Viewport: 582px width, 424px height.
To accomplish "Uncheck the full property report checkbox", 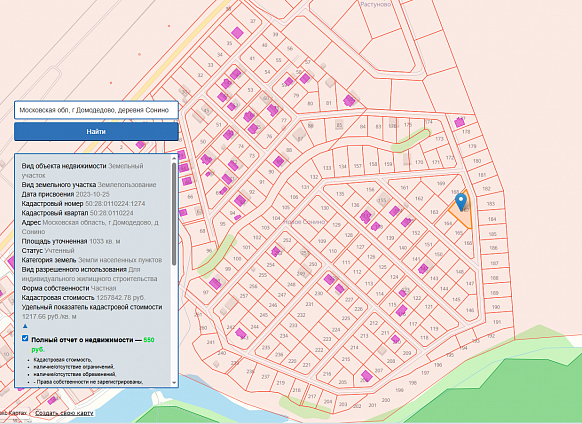I will [x=25, y=338].
